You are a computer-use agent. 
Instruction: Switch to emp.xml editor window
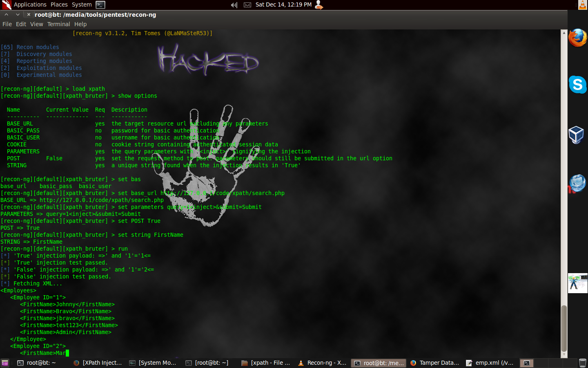tap(490, 363)
